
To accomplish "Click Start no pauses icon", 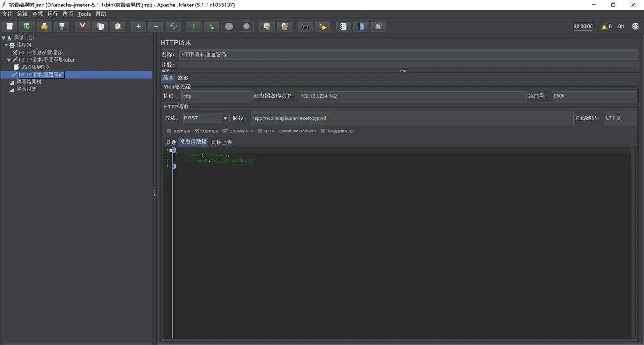I will click(211, 27).
